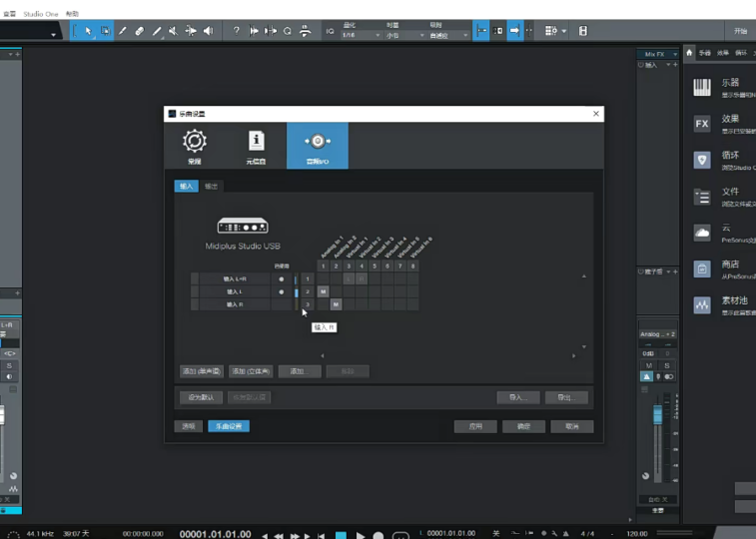Toggle the M cell for 输入 L row

[x=324, y=291]
